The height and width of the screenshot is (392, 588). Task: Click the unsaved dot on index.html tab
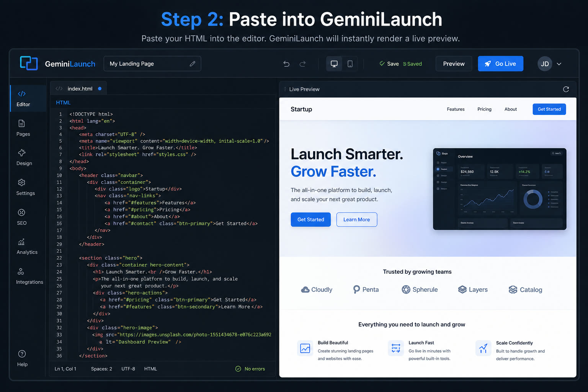(x=100, y=88)
